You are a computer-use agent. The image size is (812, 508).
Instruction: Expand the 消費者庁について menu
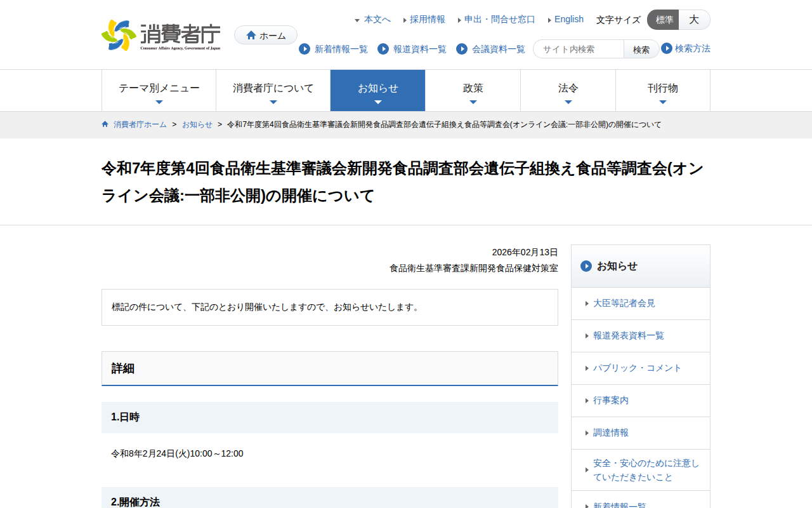[x=273, y=91]
